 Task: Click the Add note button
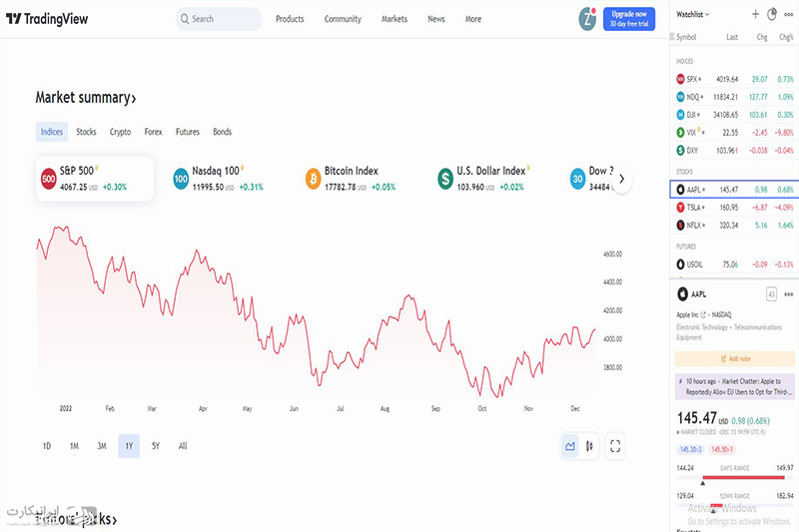735,359
